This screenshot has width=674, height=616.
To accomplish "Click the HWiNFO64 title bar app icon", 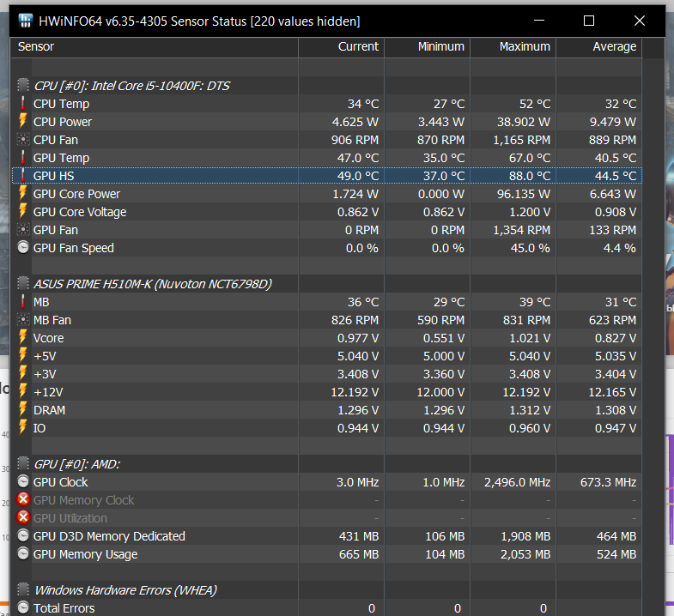I will [27, 20].
